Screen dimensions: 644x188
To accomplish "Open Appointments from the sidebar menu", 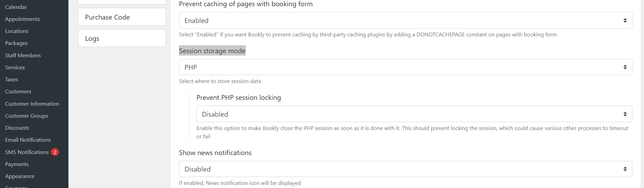I will pyautogui.click(x=23, y=19).
